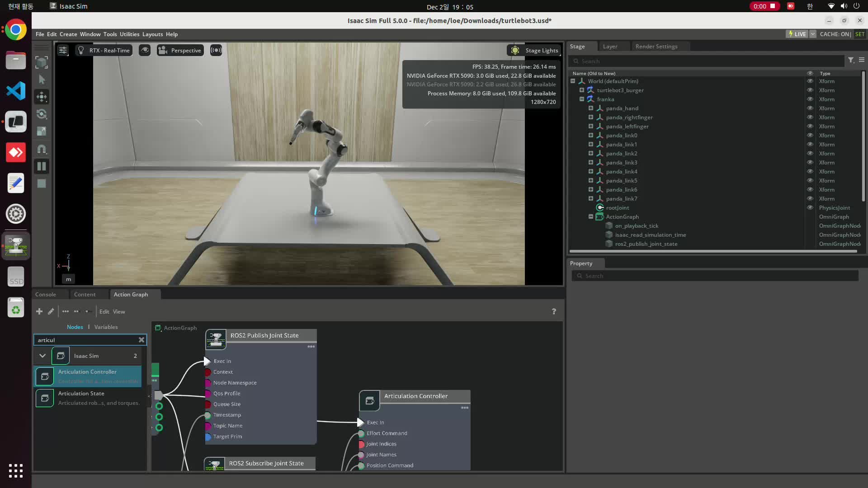Click the edit graph pencil icon
This screenshot has height=488, width=868.
[x=51, y=311]
